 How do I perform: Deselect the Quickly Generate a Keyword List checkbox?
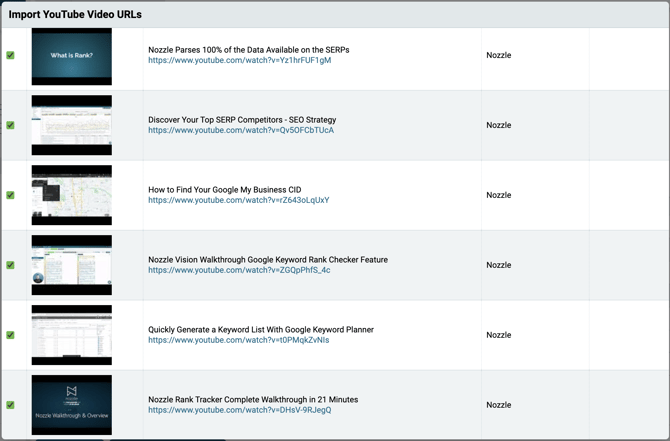pos(10,335)
